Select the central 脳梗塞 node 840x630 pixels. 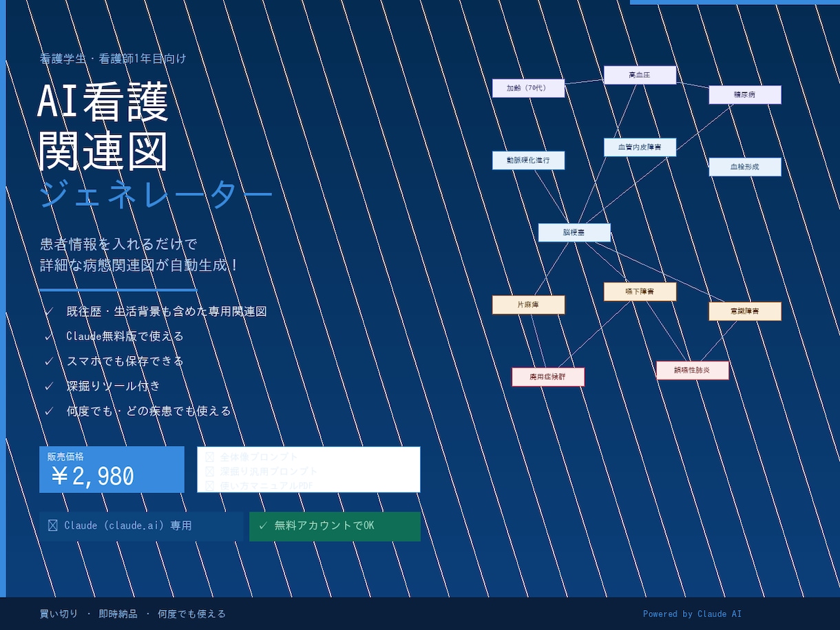[x=574, y=233]
